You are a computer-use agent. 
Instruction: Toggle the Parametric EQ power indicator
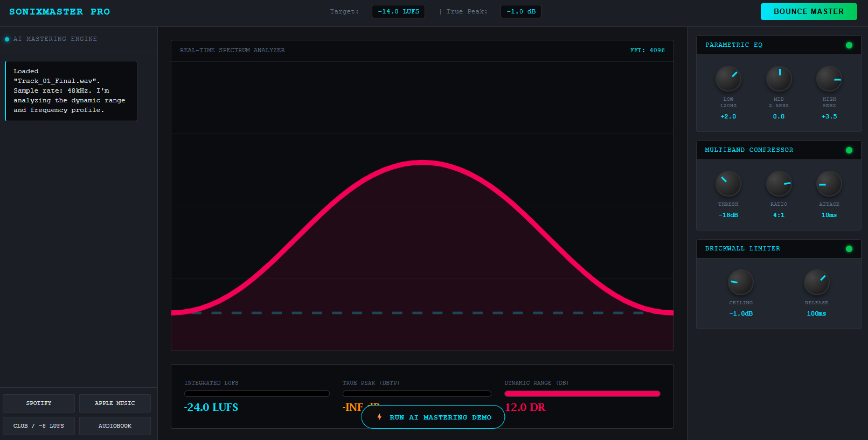coord(849,45)
